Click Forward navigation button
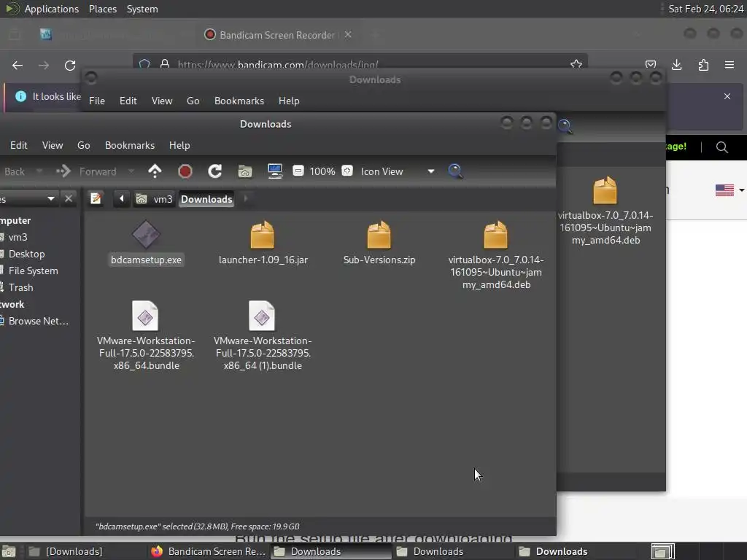 point(86,171)
